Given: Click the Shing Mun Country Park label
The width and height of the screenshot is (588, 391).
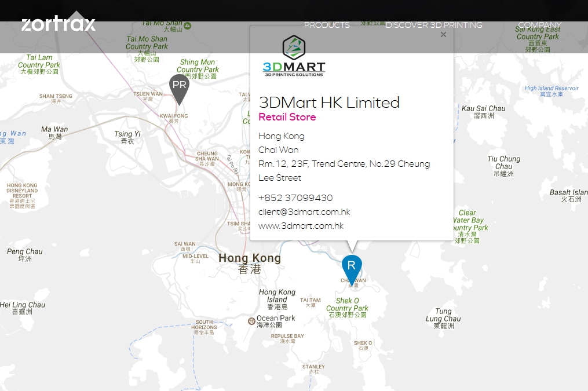Looking at the screenshot, I should coord(197,70).
